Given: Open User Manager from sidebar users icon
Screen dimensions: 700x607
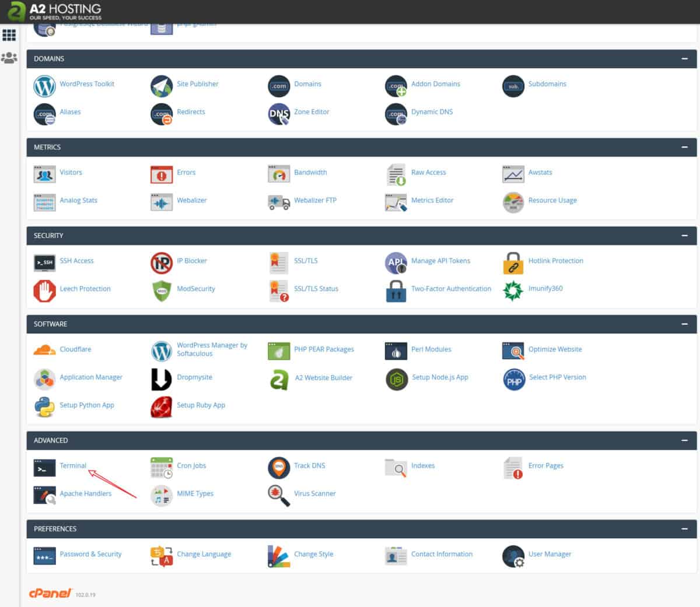Looking at the screenshot, I should (x=9, y=58).
